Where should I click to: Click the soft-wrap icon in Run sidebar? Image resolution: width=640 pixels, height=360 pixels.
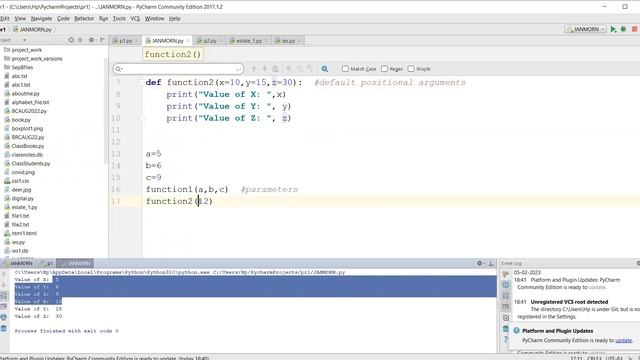tap(4, 296)
